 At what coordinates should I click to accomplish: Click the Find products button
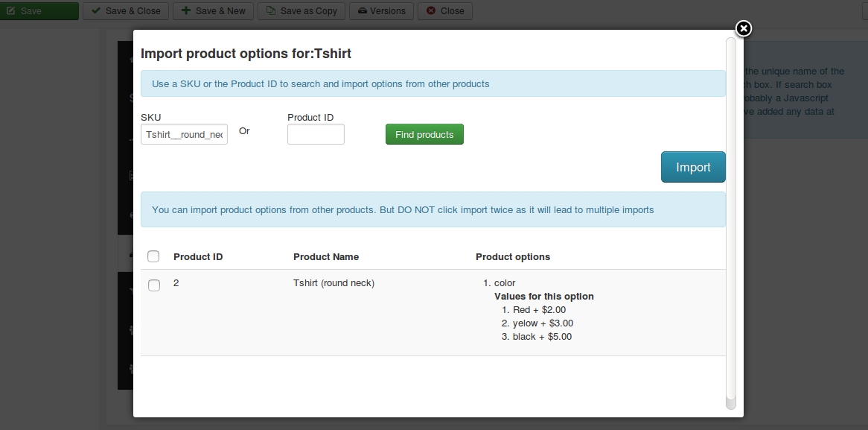point(424,134)
